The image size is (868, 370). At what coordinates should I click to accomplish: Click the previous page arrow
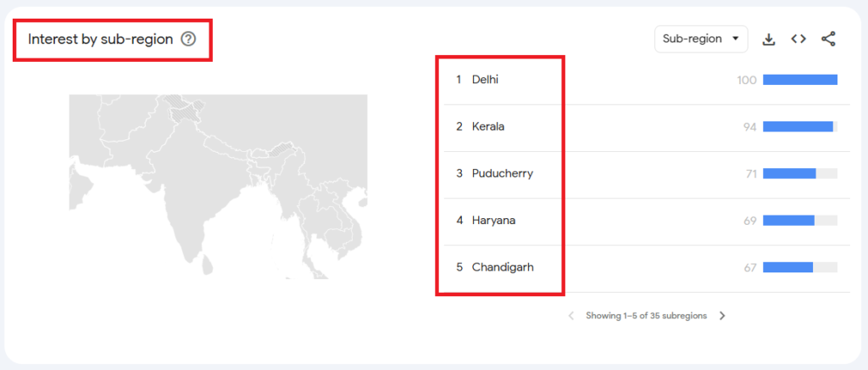tap(570, 316)
